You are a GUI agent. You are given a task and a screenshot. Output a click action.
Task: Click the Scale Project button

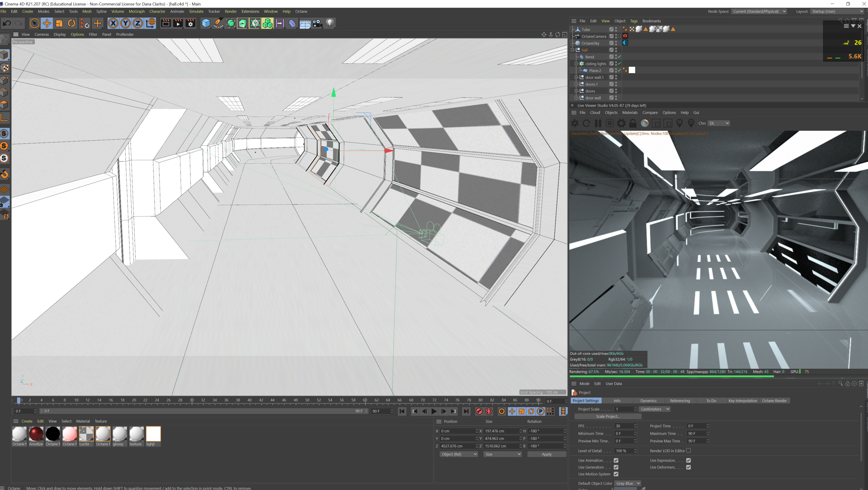[608, 416]
